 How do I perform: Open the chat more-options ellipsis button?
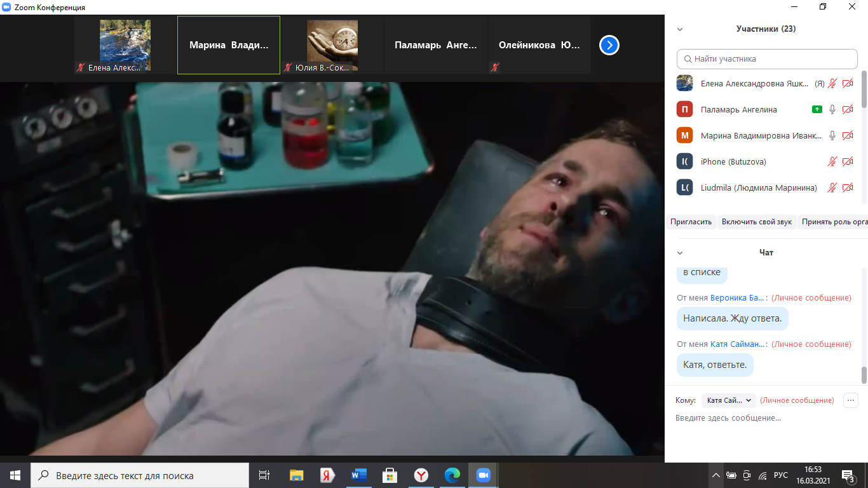point(851,400)
